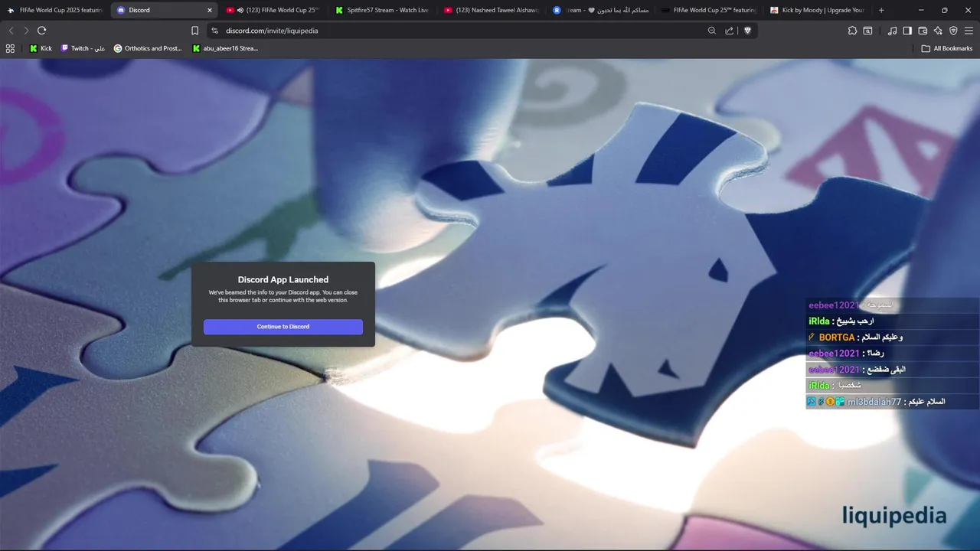Bookmark this page with the bookmark icon
This screenshot has height=551, width=980.
tap(195, 31)
